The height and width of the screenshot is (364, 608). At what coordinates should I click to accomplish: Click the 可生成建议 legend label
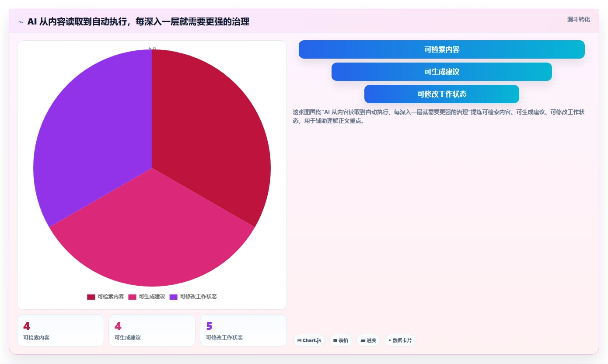[x=152, y=297]
